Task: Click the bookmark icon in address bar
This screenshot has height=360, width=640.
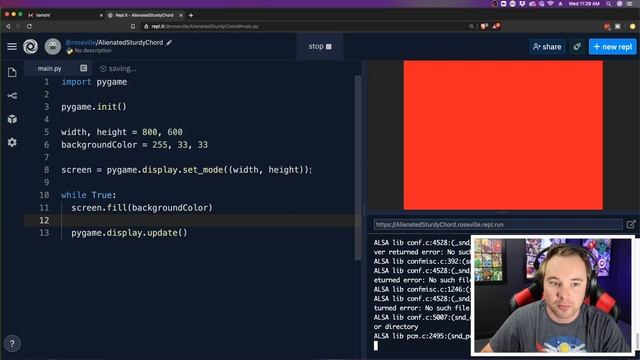Action: 133,26
